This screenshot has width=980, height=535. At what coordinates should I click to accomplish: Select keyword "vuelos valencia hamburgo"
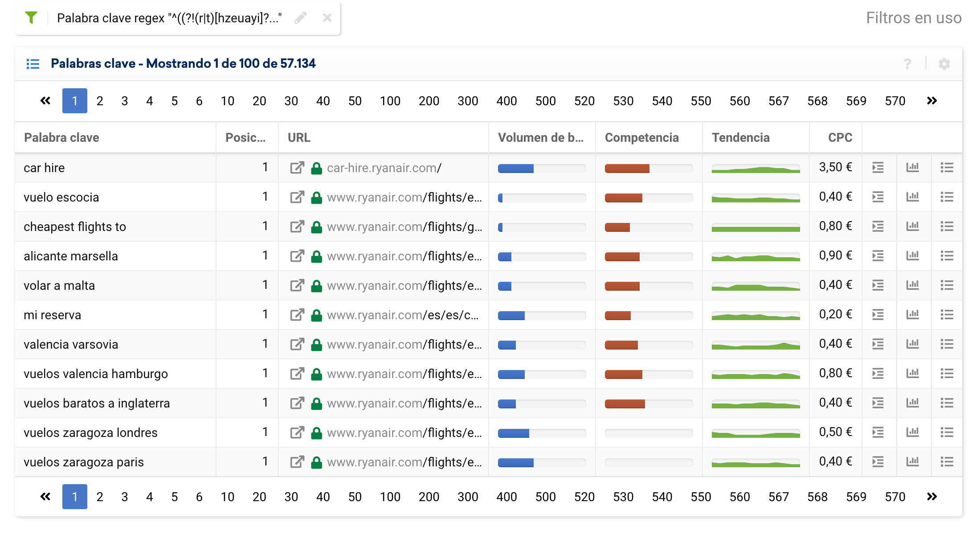tap(96, 374)
